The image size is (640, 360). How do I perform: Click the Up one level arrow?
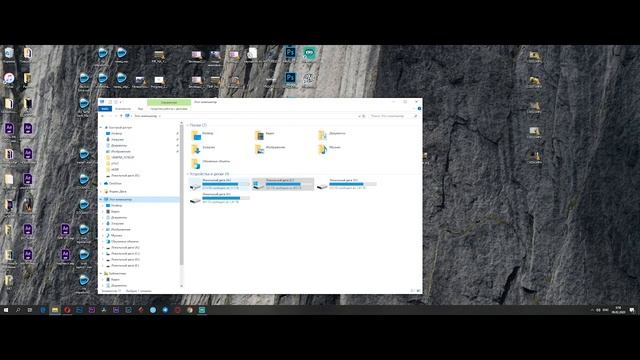[121, 116]
